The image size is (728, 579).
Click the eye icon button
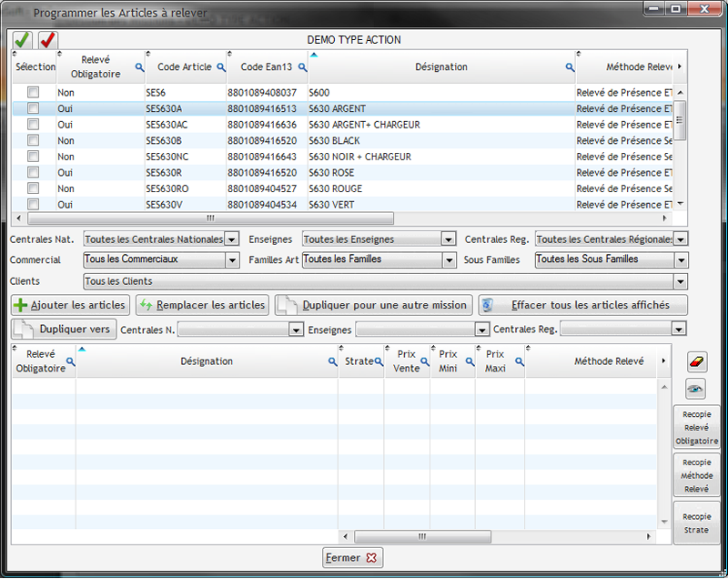pyautogui.click(x=695, y=389)
